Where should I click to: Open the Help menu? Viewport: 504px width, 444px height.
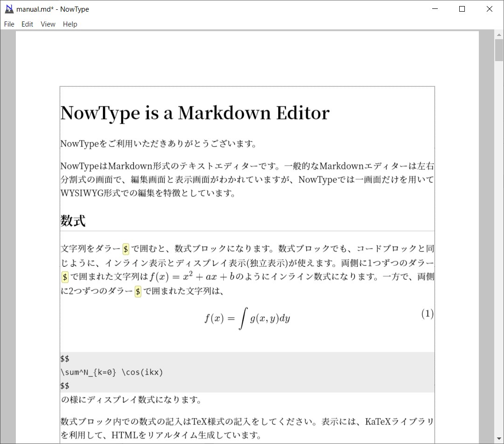(70, 24)
